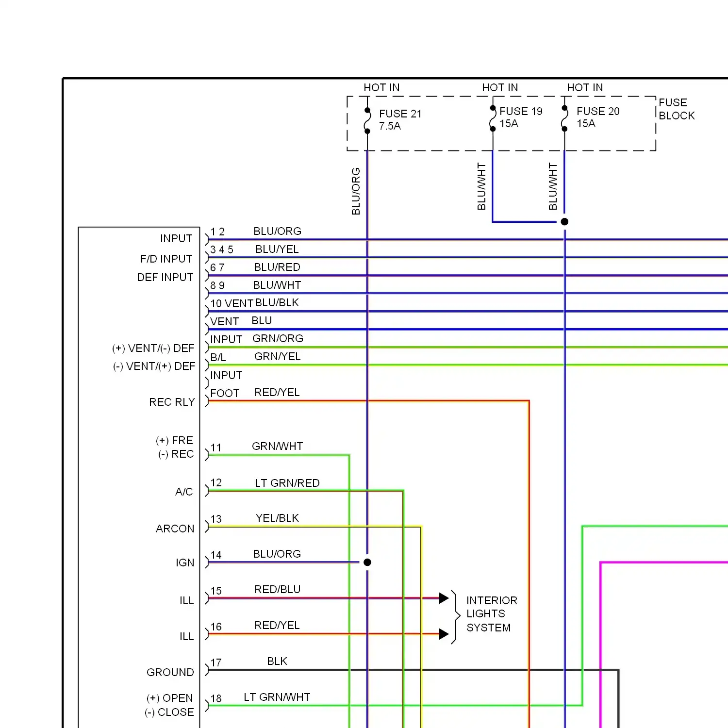Screen dimensions: 728x728
Task: Click RED/YEL wire label at pin 16
Action: tap(277, 625)
